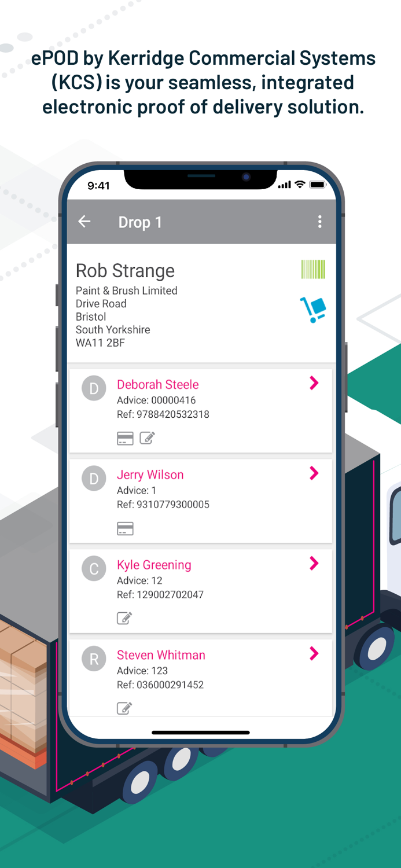
Task: Tap the edit note icon under Steven Whitman
Action: click(124, 708)
